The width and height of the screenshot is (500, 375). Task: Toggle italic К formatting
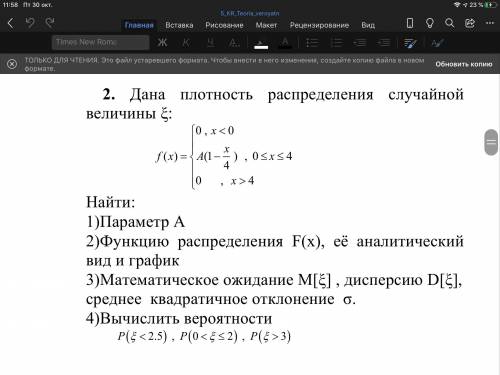coord(186,42)
